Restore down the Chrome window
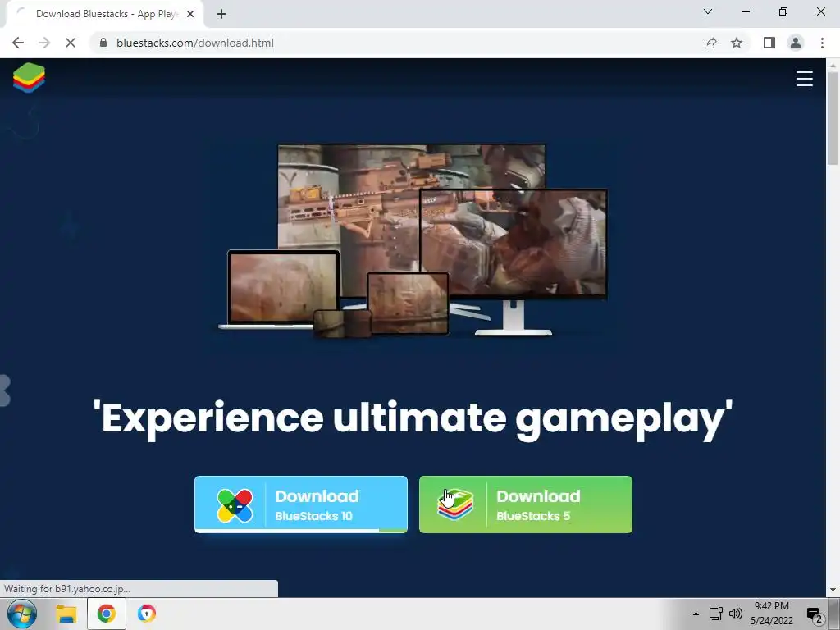The image size is (840, 630). (x=783, y=11)
